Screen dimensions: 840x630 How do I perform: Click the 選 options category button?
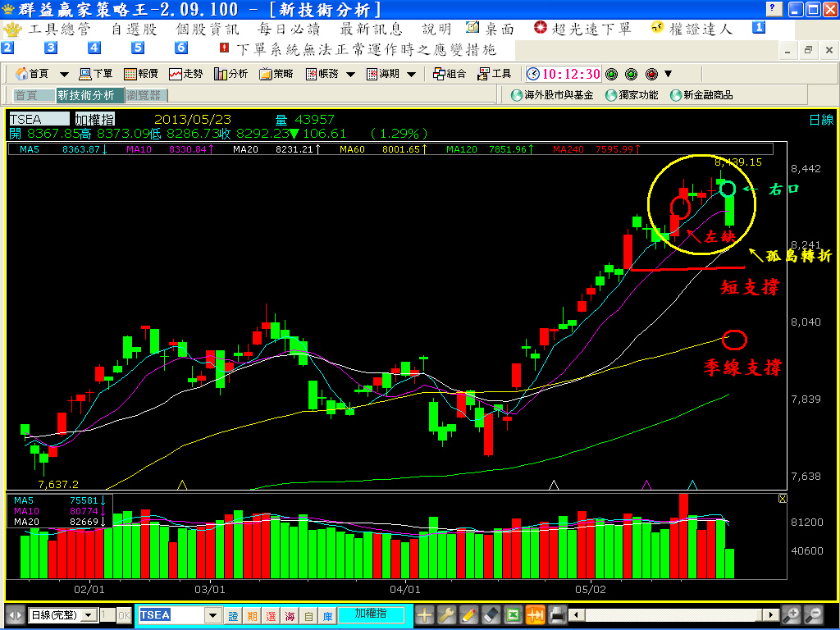pyautogui.click(x=271, y=616)
